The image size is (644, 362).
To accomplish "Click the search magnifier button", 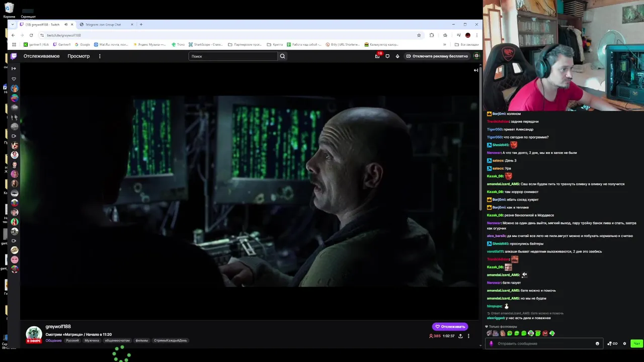I will click(x=282, y=56).
